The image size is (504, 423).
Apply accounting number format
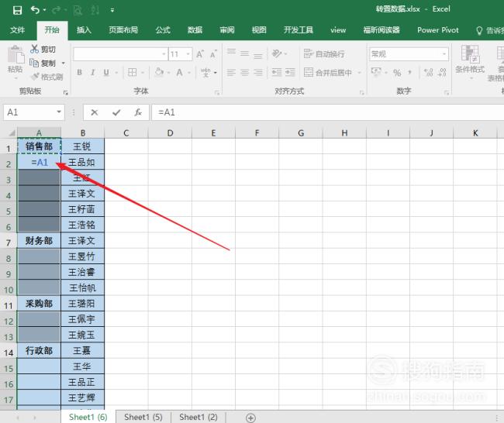[x=376, y=72]
